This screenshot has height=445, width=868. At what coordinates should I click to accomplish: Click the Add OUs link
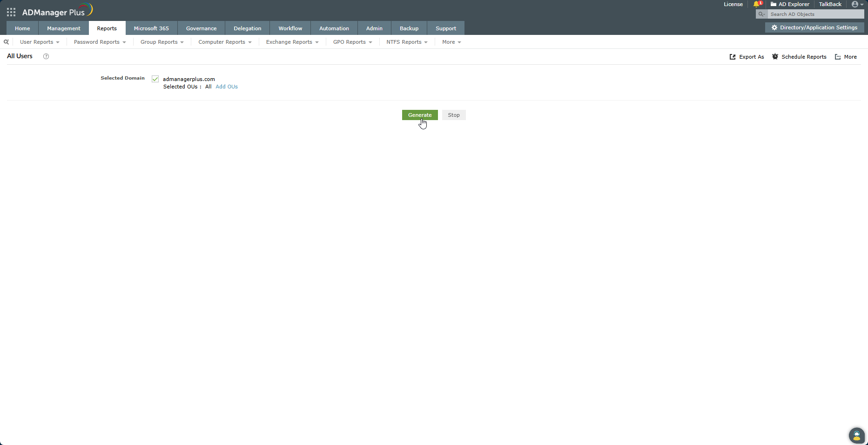[227, 87]
